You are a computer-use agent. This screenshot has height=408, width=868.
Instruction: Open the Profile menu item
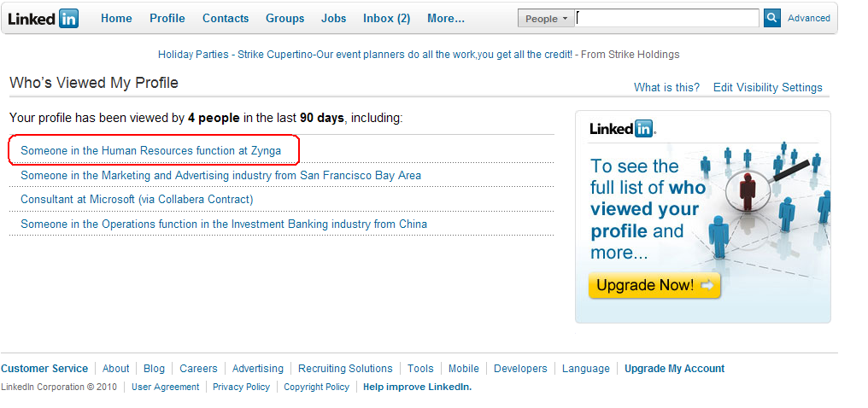(167, 18)
